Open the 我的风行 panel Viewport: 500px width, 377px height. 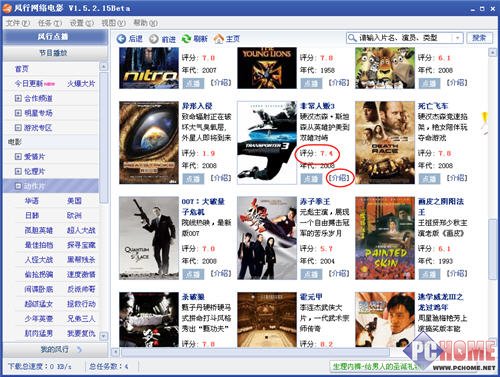(55, 349)
